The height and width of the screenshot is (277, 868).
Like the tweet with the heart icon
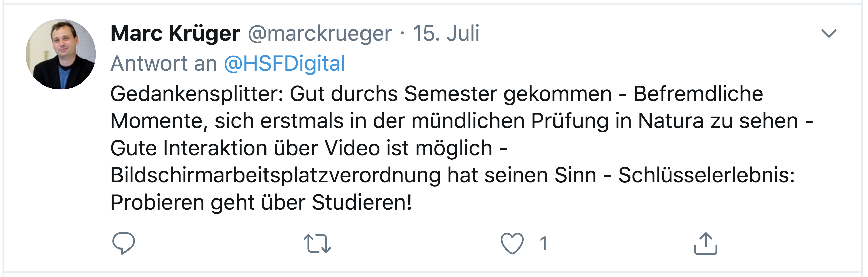512,243
